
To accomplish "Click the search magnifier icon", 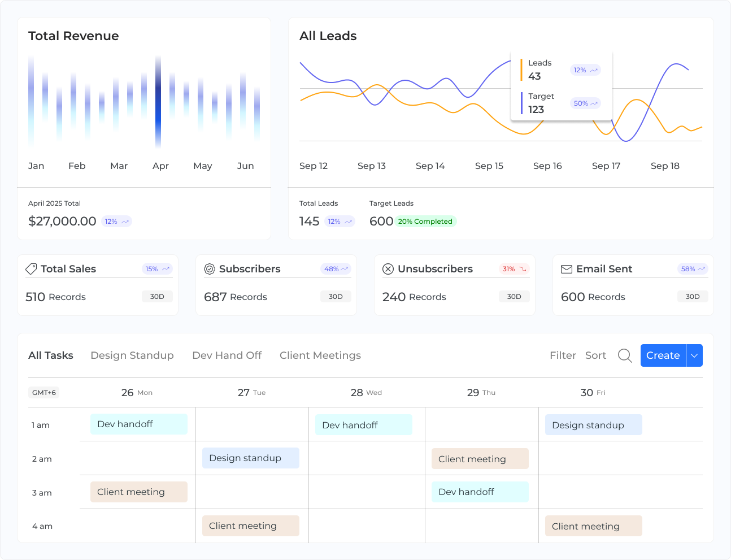I will click(624, 355).
